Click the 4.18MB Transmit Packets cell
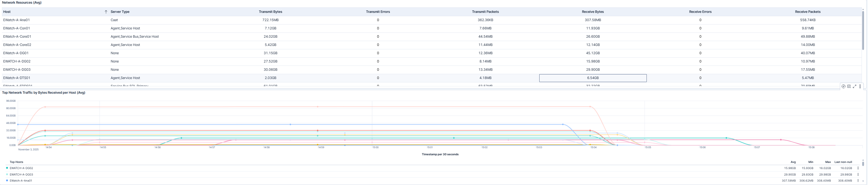The height and width of the screenshot is (185, 868). coord(485,78)
